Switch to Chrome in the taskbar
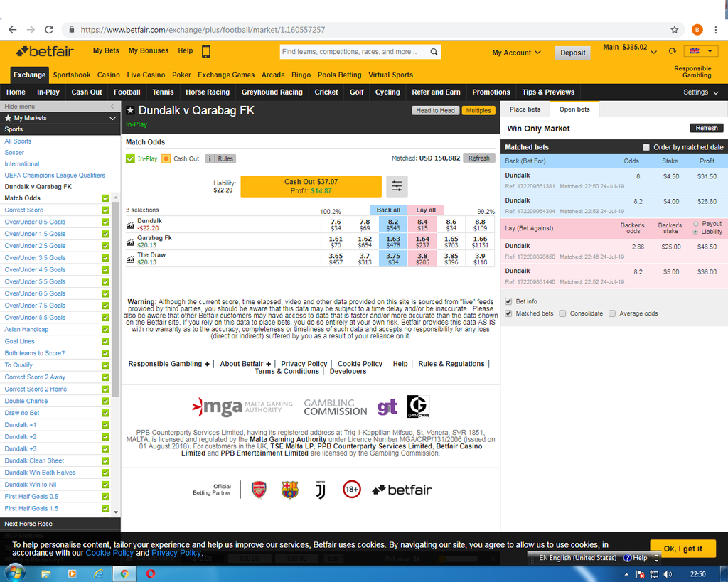 (x=124, y=574)
